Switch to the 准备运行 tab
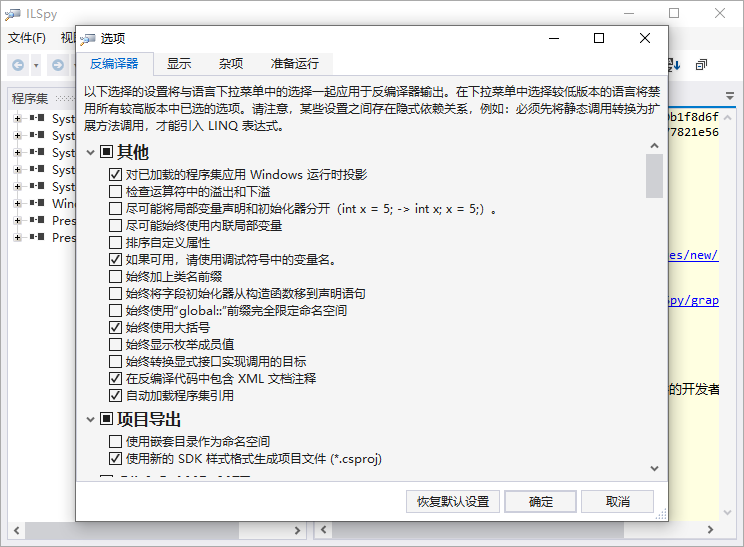The width and height of the screenshot is (744, 547). pyautogui.click(x=295, y=64)
